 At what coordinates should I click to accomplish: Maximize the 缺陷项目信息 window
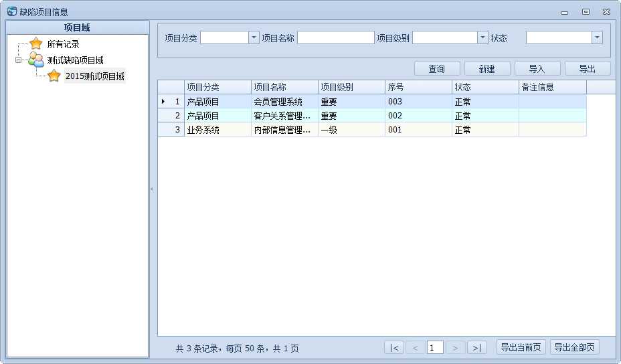(586, 12)
